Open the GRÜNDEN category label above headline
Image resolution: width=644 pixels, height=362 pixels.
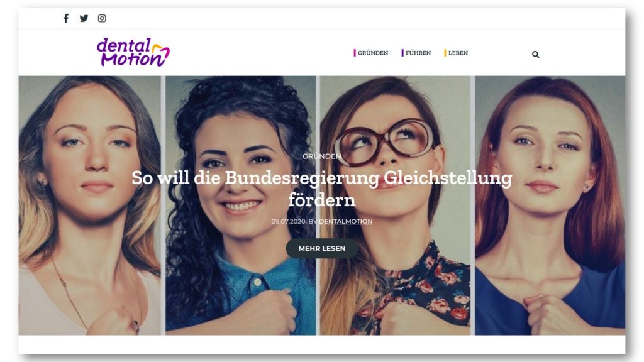(x=321, y=156)
